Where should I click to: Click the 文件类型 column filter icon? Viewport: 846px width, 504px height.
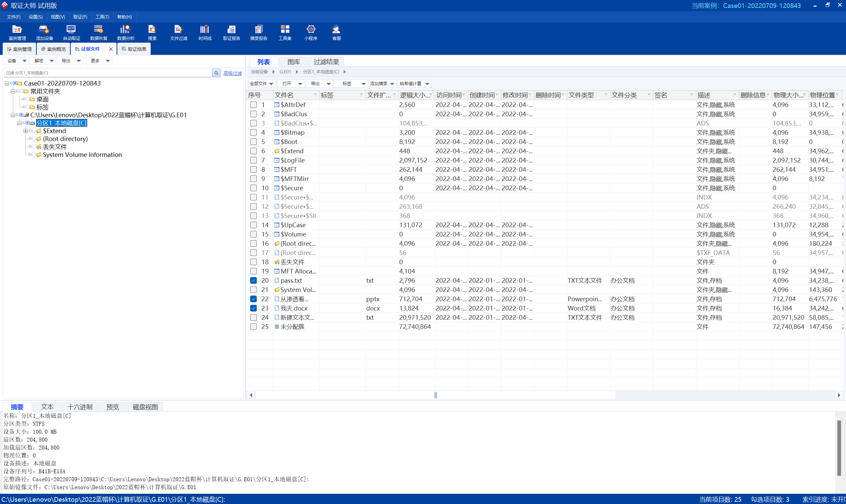(x=606, y=95)
